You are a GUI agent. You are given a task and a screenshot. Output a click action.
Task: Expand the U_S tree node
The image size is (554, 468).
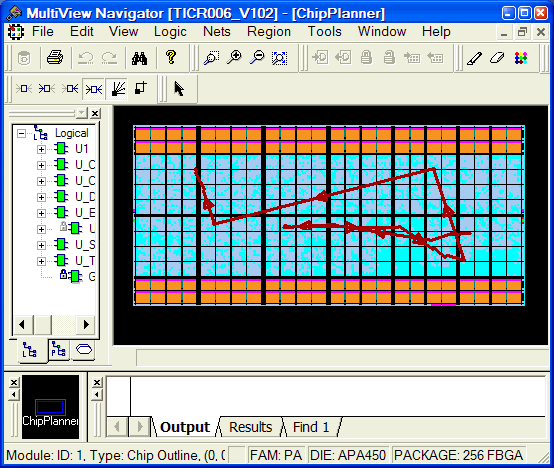41,245
